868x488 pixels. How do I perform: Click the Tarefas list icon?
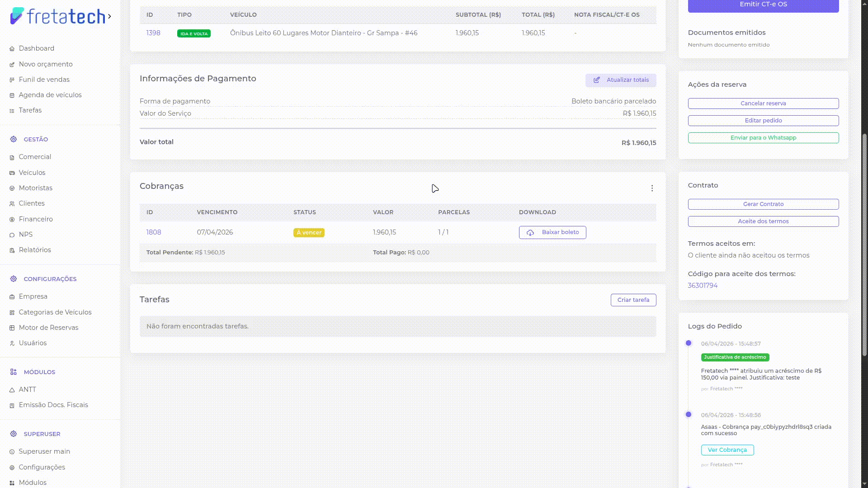[x=12, y=111]
